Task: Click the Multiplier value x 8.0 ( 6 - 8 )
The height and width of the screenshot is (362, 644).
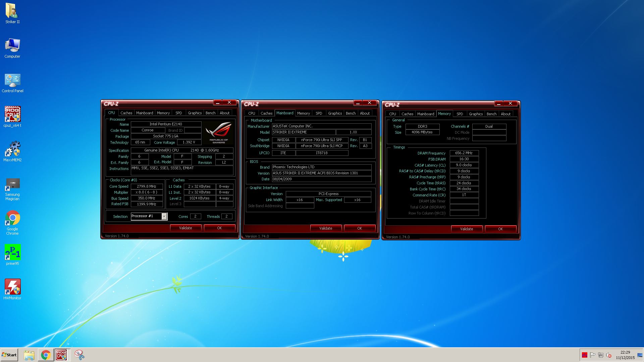Action: pyautogui.click(x=147, y=192)
